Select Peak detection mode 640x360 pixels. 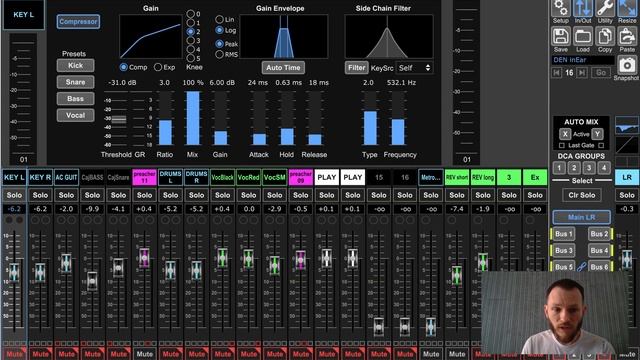click(x=219, y=43)
